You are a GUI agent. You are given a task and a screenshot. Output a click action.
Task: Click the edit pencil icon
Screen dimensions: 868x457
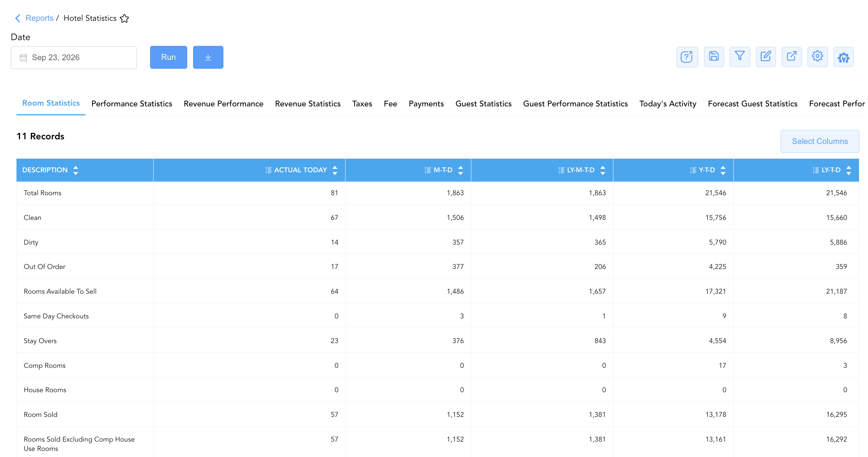(766, 57)
